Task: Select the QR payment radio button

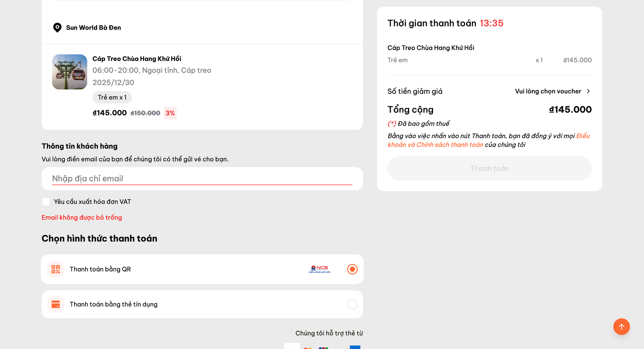Action: point(352,269)
